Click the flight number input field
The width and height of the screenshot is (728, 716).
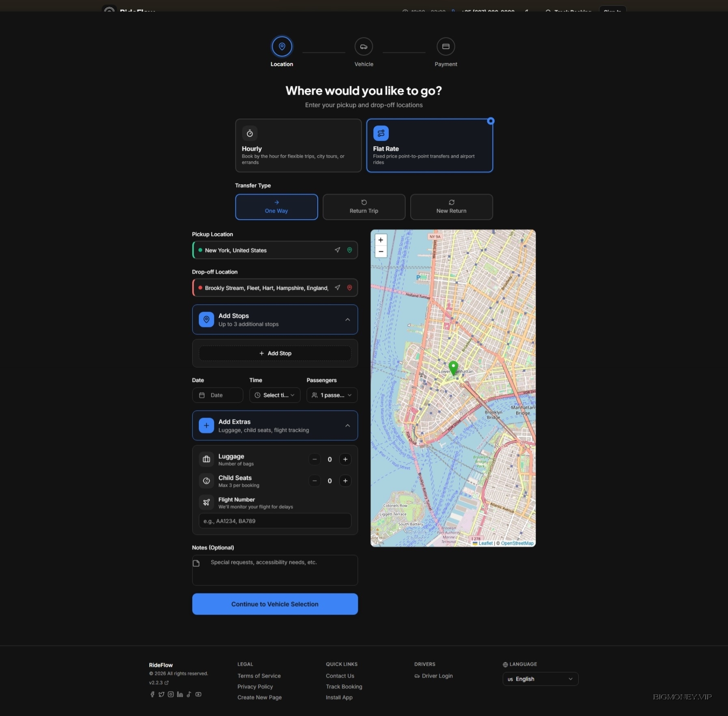pyautogui.click(x=275, y=521)
